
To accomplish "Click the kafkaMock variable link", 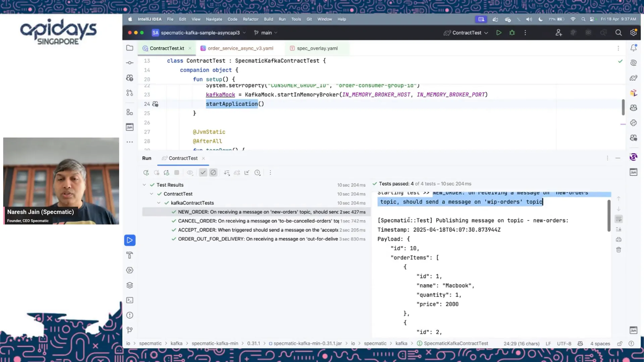I will (x=220, y=95).
